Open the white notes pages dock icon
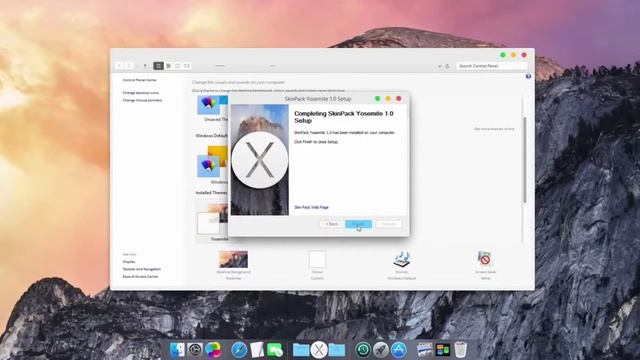 (x=257, y=350)
